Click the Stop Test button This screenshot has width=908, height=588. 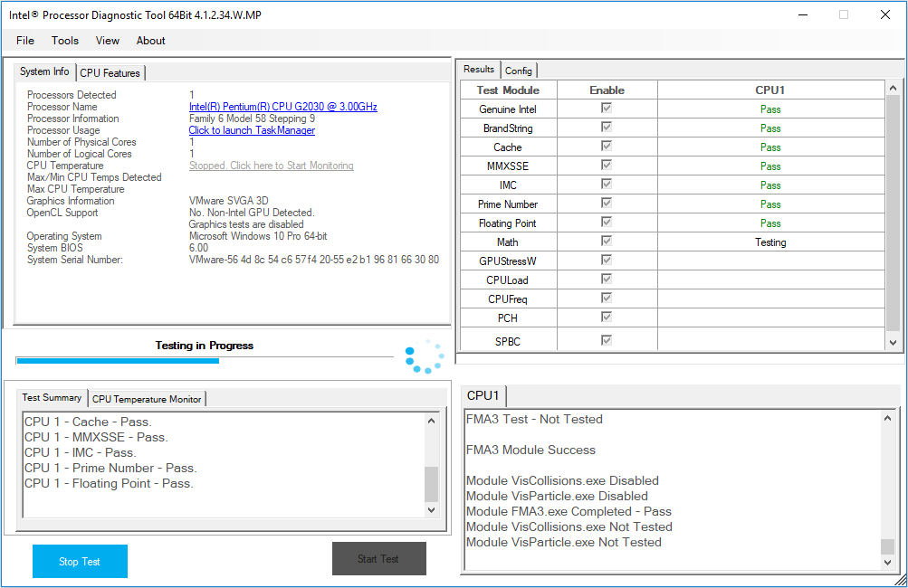pos(80,562)
